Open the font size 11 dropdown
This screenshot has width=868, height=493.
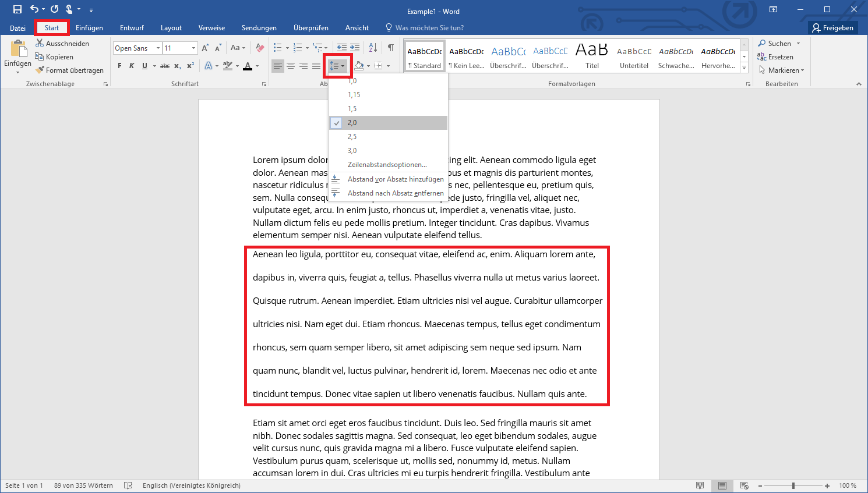(194, 48)
